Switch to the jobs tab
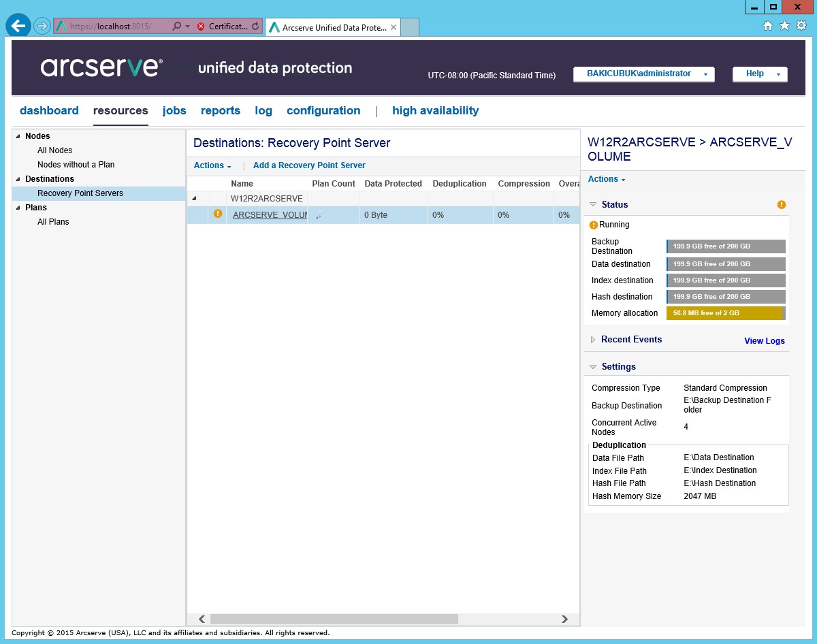This screenshot has height=644, width=817. click(x=174, y=110)
